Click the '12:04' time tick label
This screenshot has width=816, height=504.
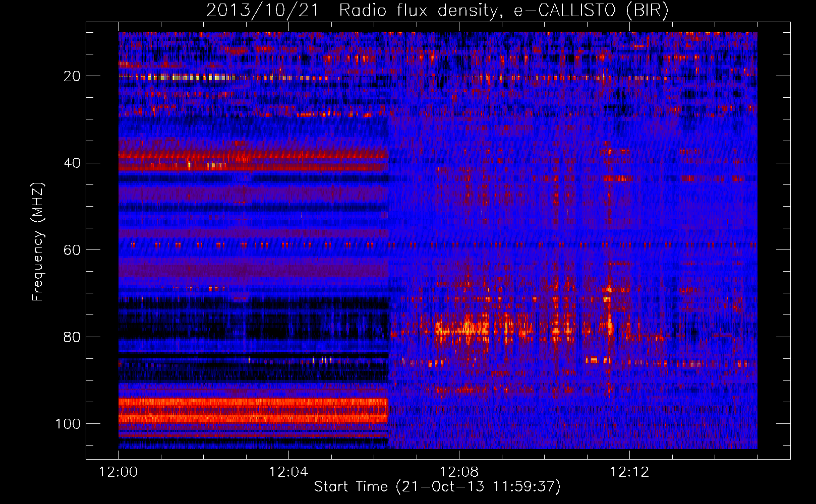[288, 472]
